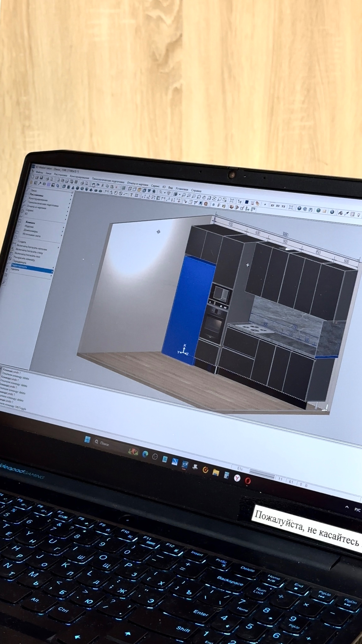Click Раскрасить комнату in side panel
The height and width of the screenshot is (644, 362).
(24, 259)
